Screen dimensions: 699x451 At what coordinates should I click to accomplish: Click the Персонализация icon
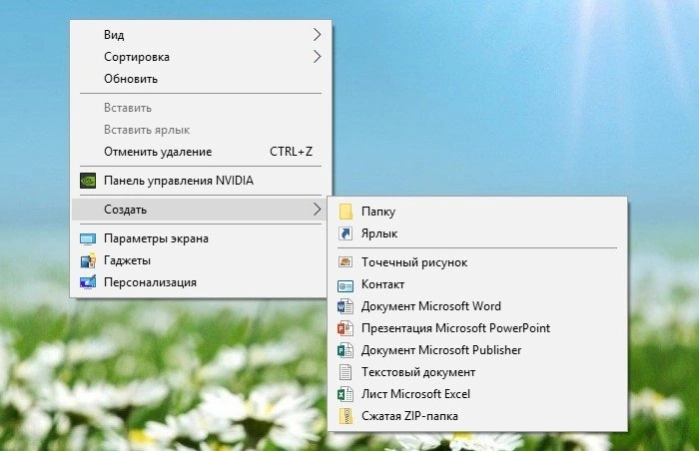(x=88, y=282)
